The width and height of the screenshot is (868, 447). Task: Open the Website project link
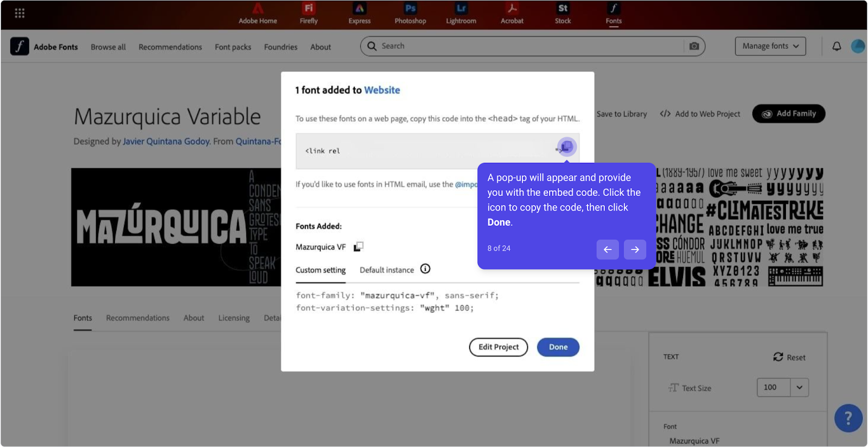tap(382, 90)
